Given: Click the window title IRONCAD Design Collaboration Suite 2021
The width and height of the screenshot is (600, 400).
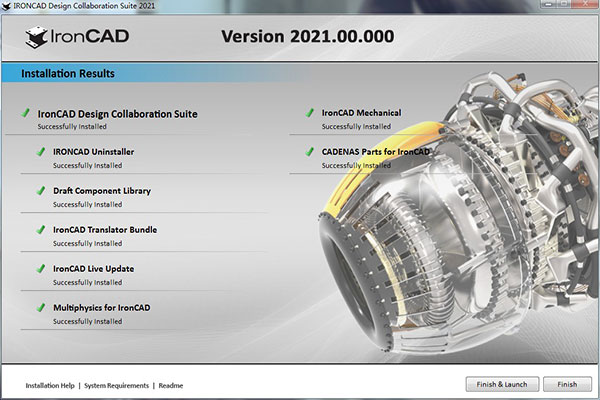Looking at the screenshot, I should coord(84,6).
